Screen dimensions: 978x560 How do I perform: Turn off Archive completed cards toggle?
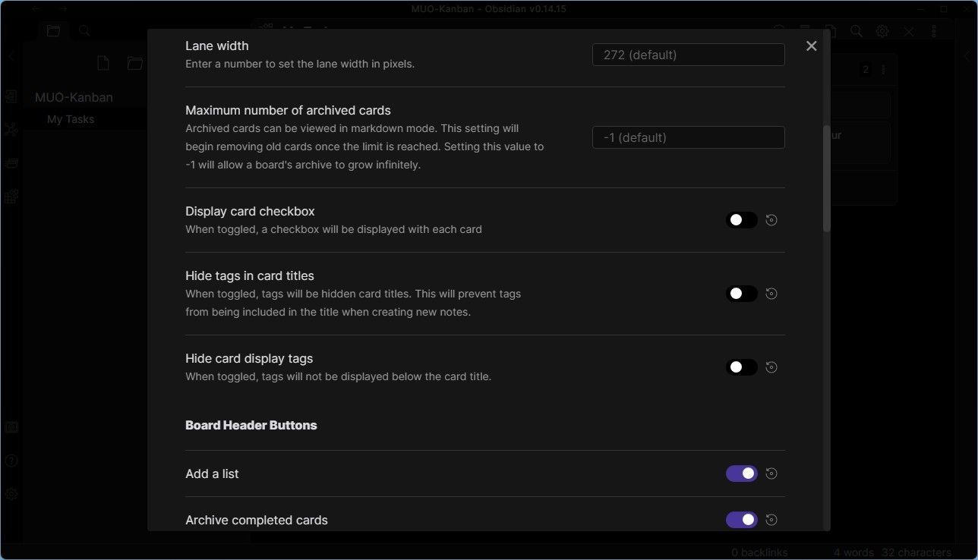(x=742, y=520)
